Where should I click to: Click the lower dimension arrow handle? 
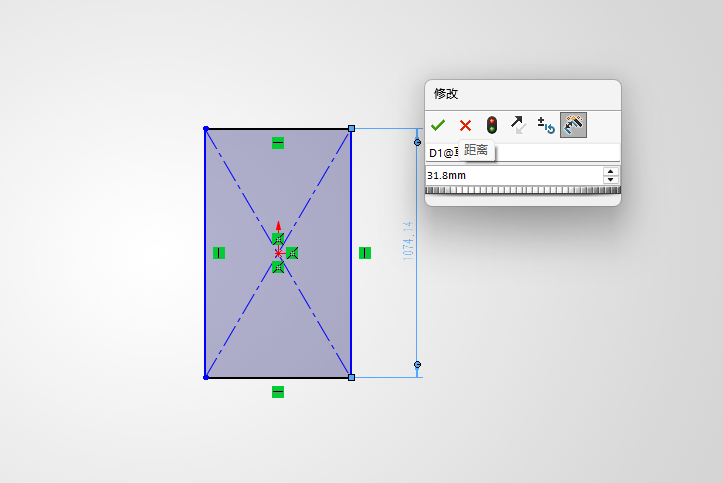[417, 365]
